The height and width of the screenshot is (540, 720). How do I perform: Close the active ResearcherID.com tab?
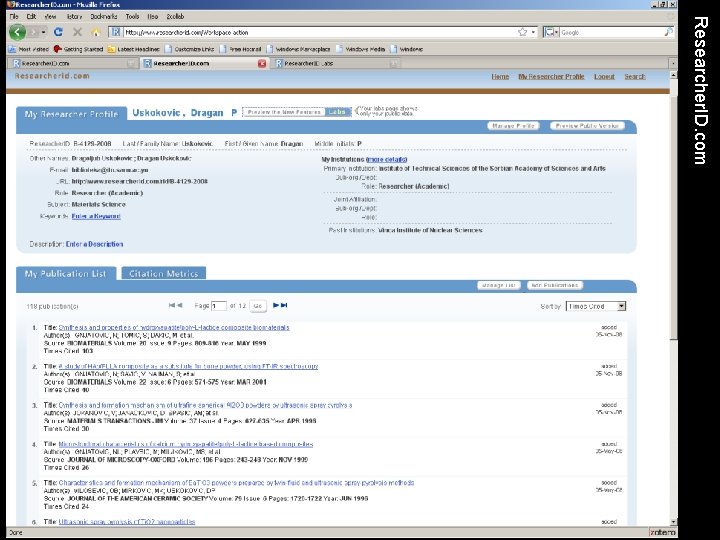pos(262,63)
